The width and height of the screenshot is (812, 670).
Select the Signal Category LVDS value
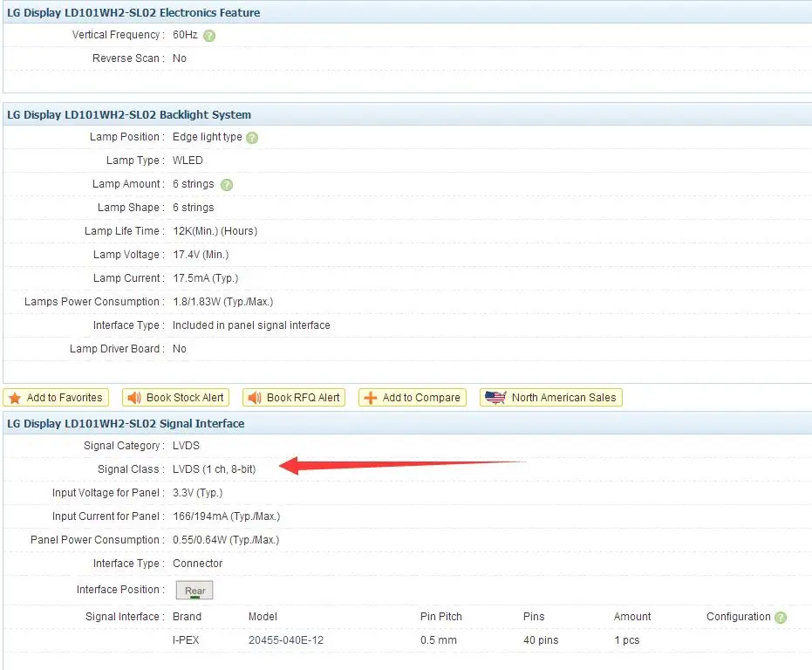click(x=186, y=446)
